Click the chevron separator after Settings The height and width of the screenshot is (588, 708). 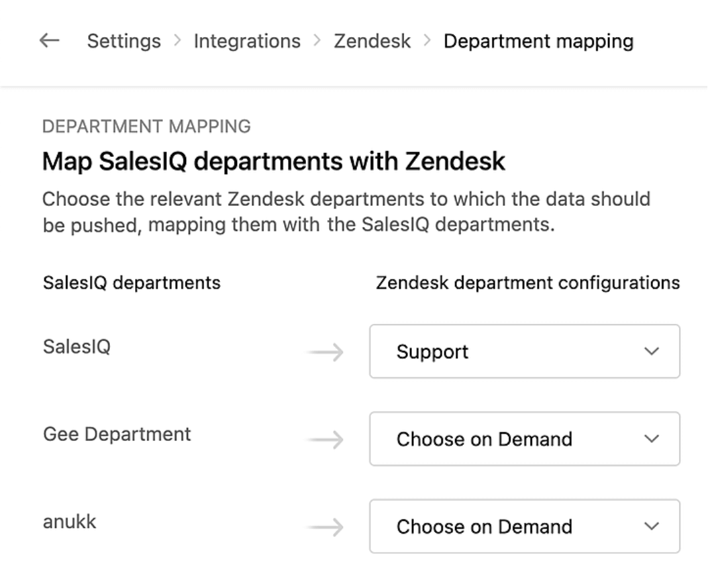(x=177, y=42)
